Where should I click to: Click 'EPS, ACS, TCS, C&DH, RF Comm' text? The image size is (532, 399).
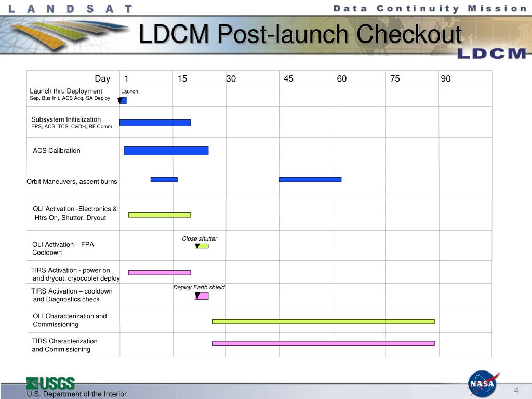72,127
